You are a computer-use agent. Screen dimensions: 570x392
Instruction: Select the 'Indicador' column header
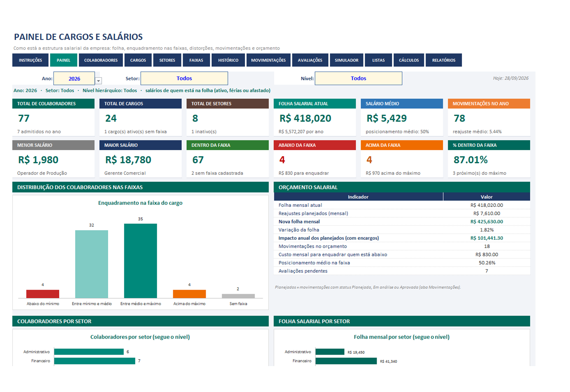358,197
